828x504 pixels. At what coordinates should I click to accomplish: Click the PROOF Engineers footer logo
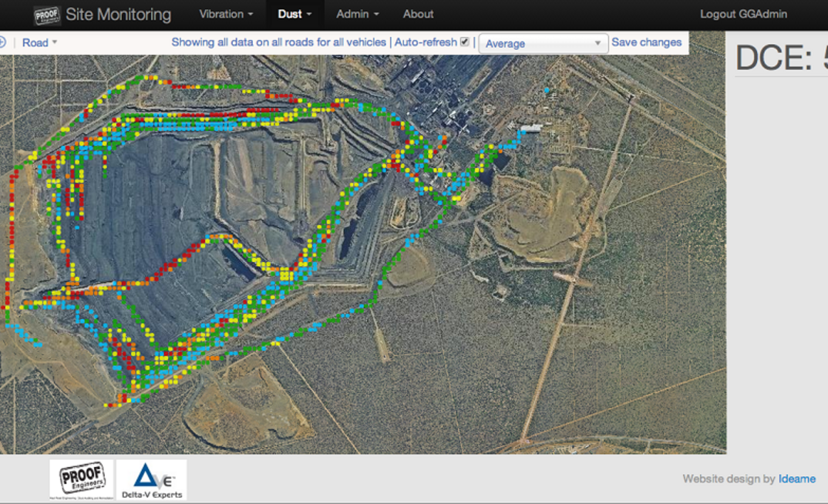pos(82,479)
